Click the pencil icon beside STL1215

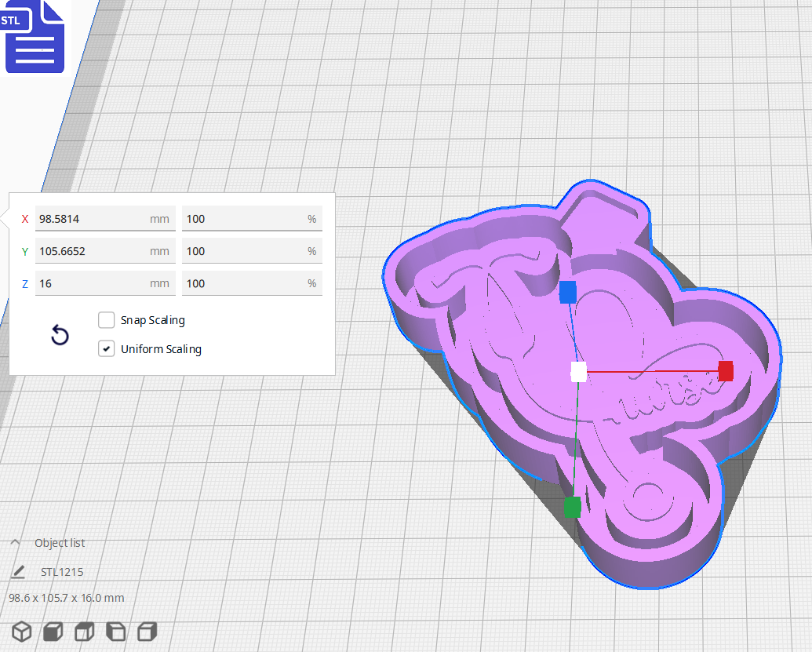tap(18, 571)
